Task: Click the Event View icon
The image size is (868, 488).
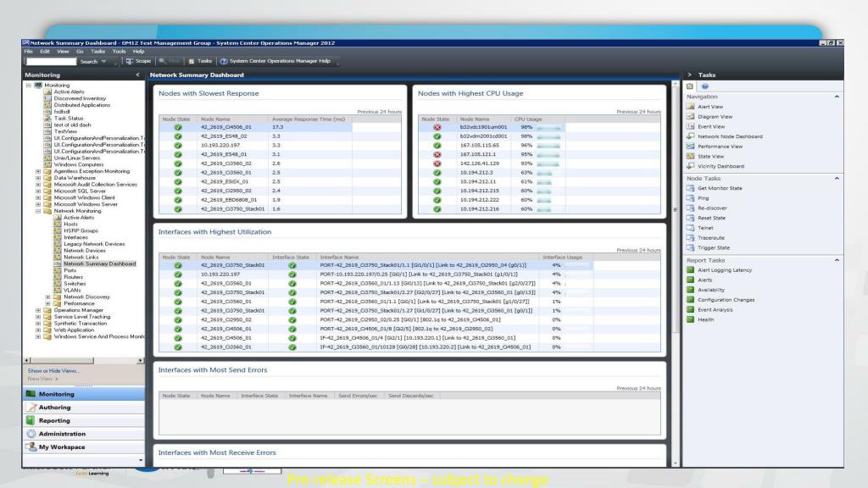Action: tap(690, 126)
